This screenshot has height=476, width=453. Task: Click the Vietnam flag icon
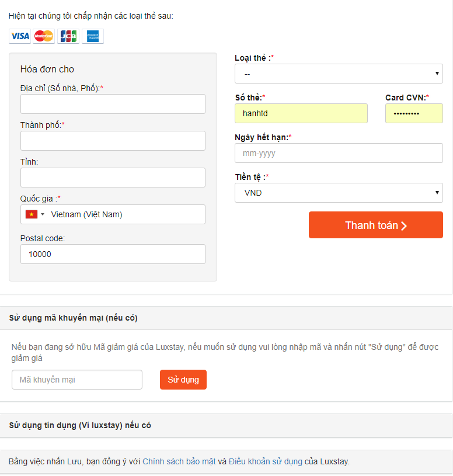[x=31, y=214]
